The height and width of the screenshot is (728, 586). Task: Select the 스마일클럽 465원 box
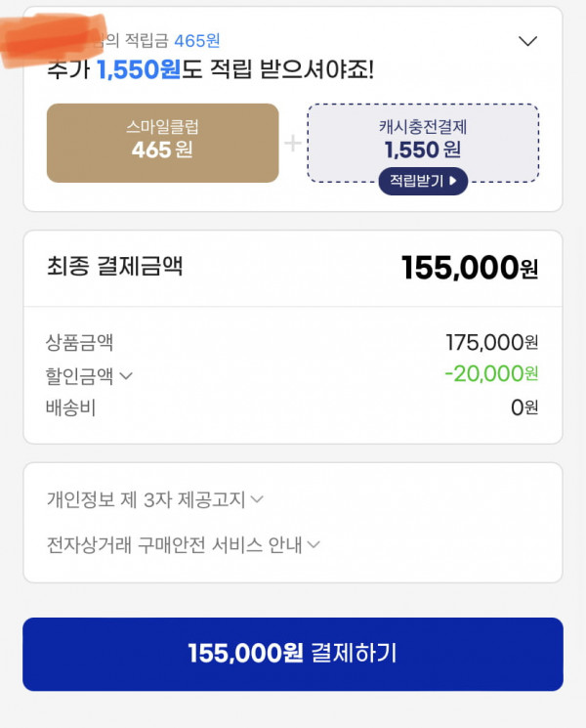163,143
